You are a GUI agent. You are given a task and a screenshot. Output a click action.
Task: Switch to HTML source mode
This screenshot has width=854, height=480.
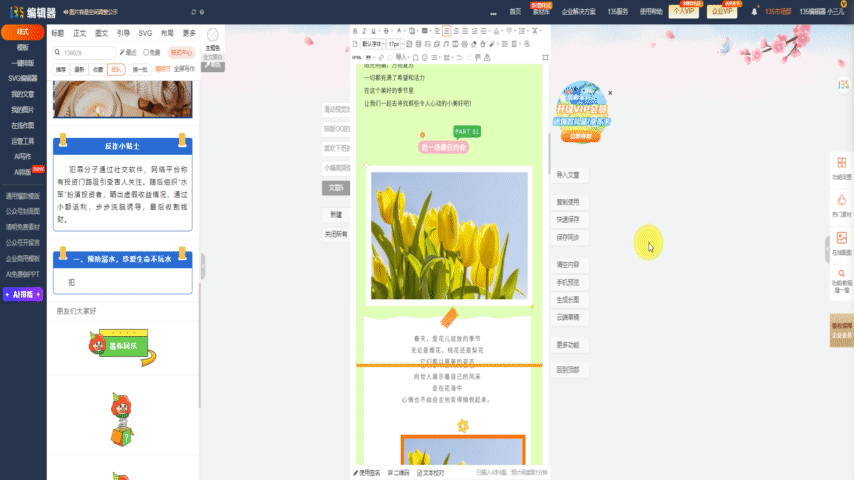tap(357, 58)
